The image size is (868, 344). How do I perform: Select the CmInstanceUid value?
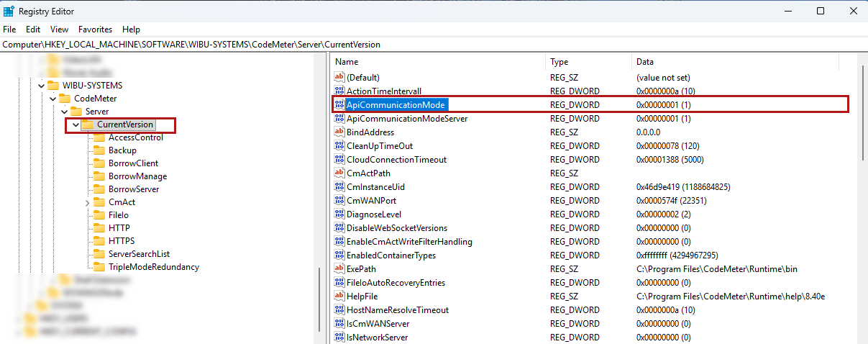[x=375, y=187]
